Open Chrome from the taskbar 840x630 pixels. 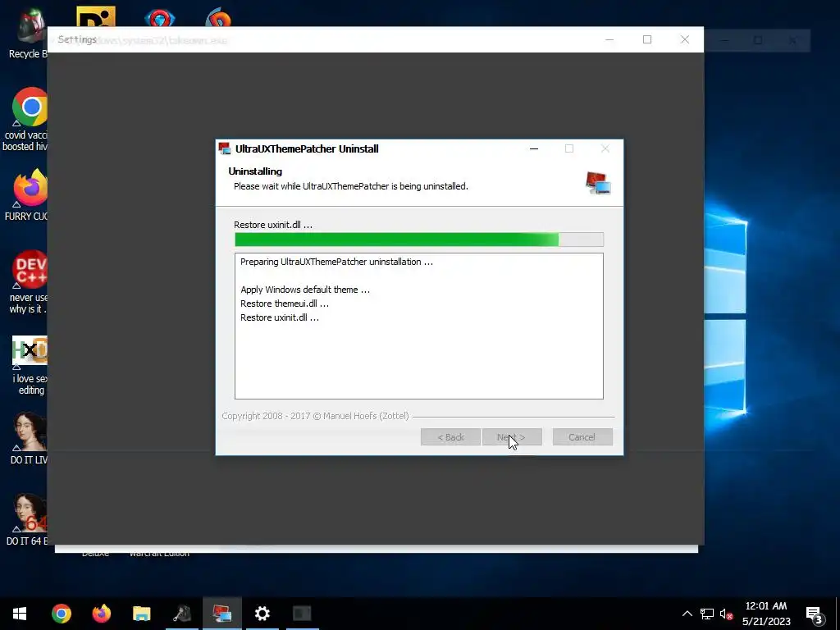61,614
